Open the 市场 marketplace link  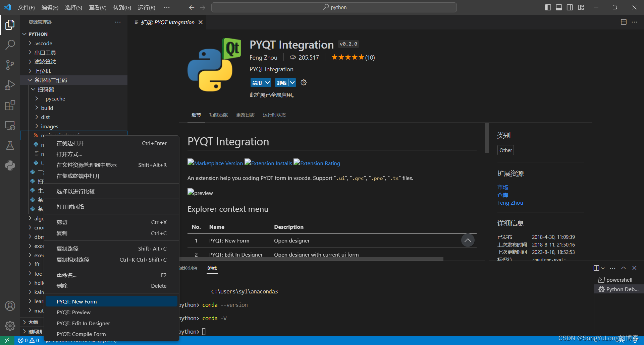click(x=502, y=187)
